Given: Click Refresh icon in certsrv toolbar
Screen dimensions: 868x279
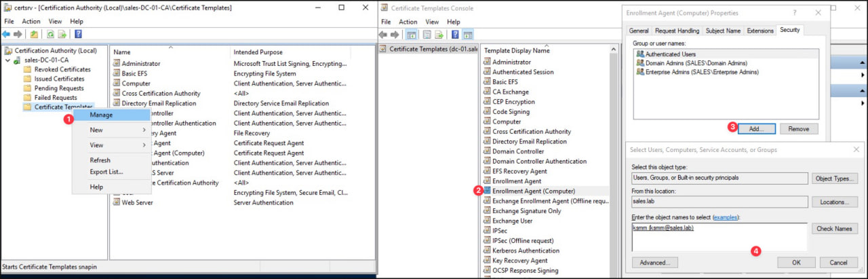Looking at the screenshot, I should click(50, 34).
